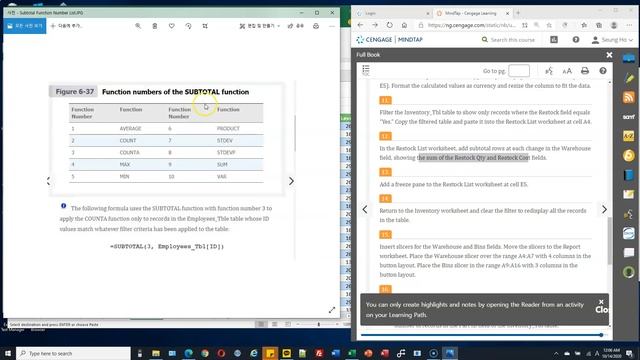
Task: Open the Windows Start menu
Action: 8,353
